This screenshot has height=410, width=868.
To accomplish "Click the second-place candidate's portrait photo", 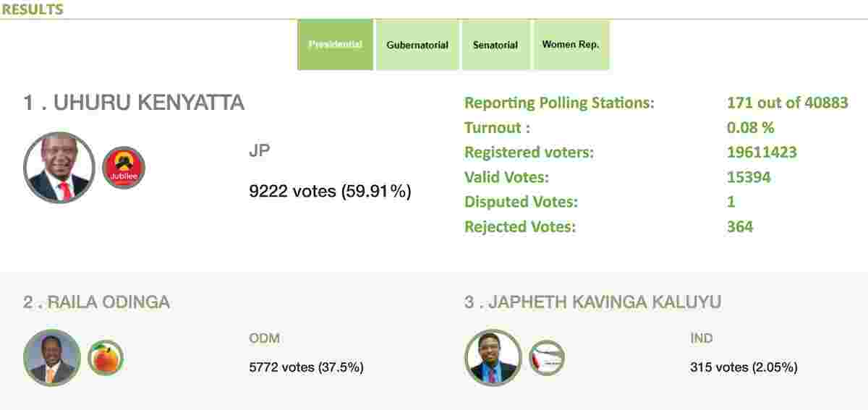I will (x=52, y=358).
